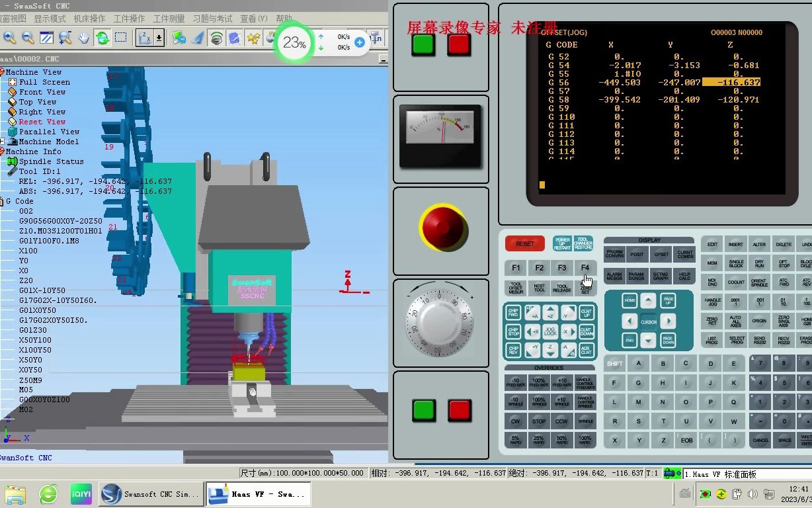812x508 pixels.
Task: Select MDI DNC mode key
Action: pyautogui.click(x=712, y=282)
